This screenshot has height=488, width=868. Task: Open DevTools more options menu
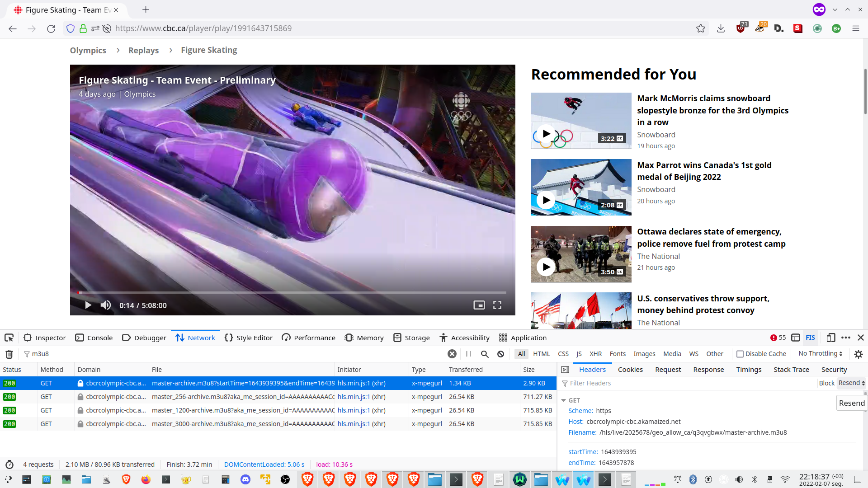pos(846,338)
